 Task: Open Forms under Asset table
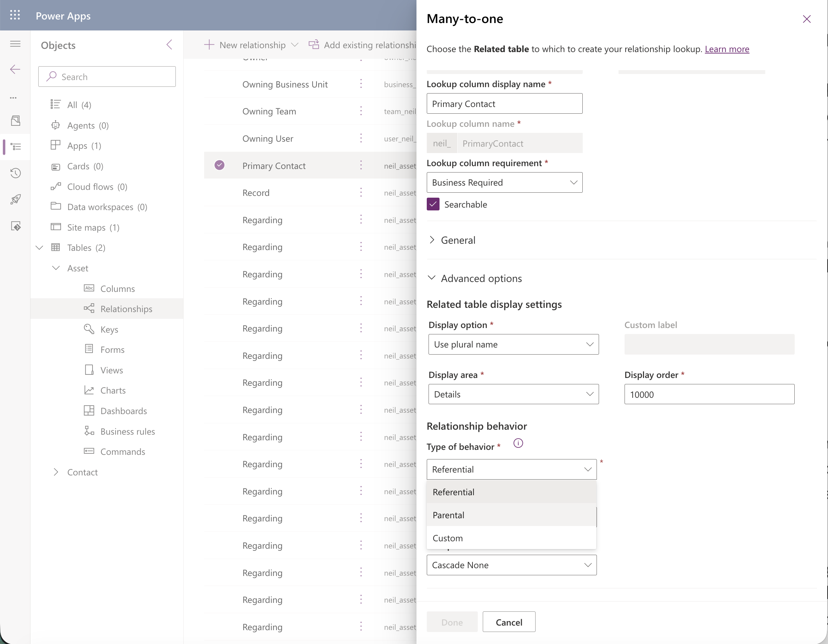pos(112,350)
